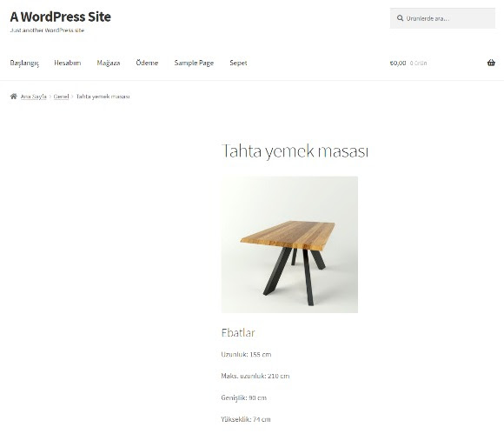Click the cart total €0,00 link
504x434 pixels.
coord(398,63)
